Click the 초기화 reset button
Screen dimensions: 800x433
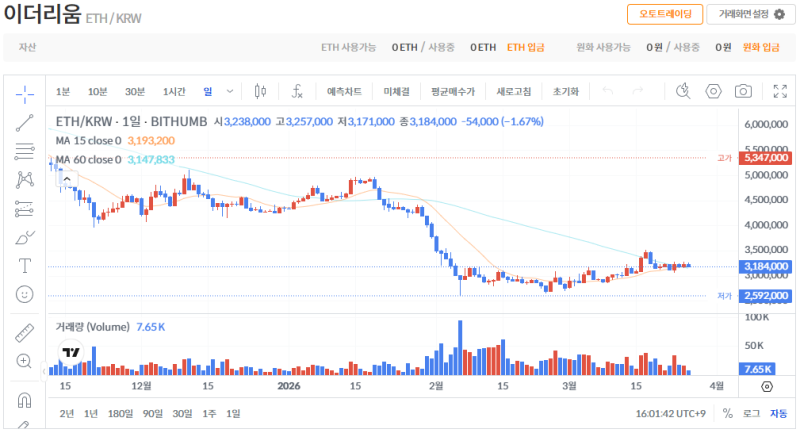(x=566, y=91)
